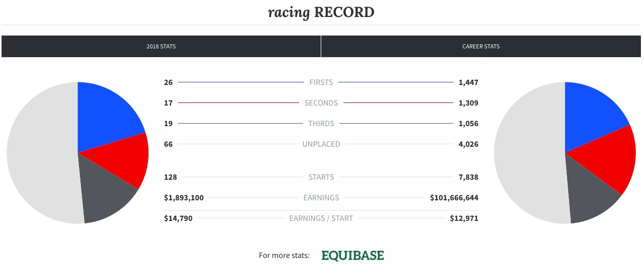Open the Equibase logo link
This screenshot has width=644, height=276.
coord(353,255)
